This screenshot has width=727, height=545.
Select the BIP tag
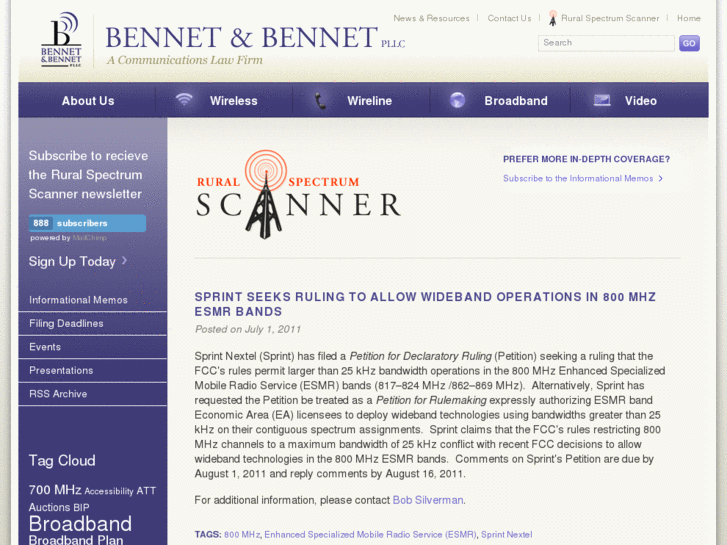81,507
